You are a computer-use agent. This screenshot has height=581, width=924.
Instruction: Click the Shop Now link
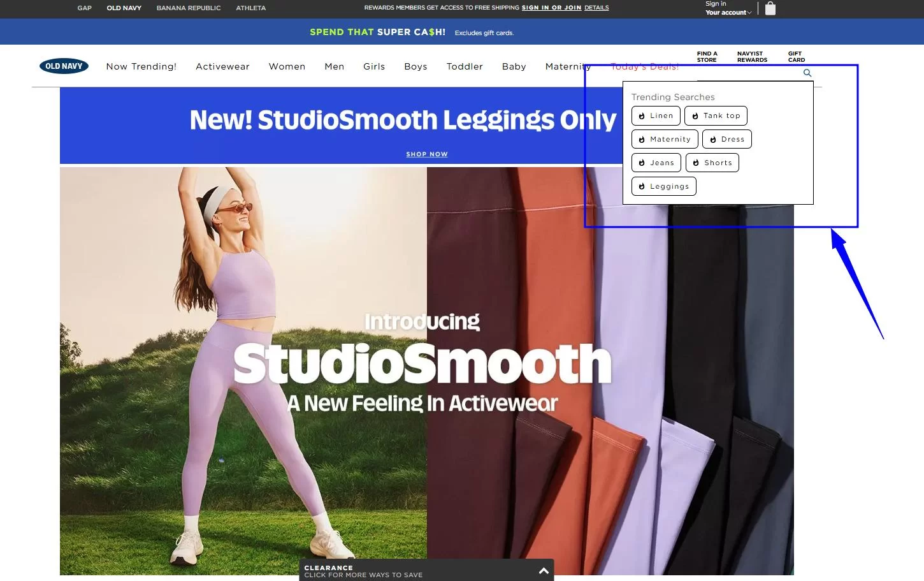[427, 154]
